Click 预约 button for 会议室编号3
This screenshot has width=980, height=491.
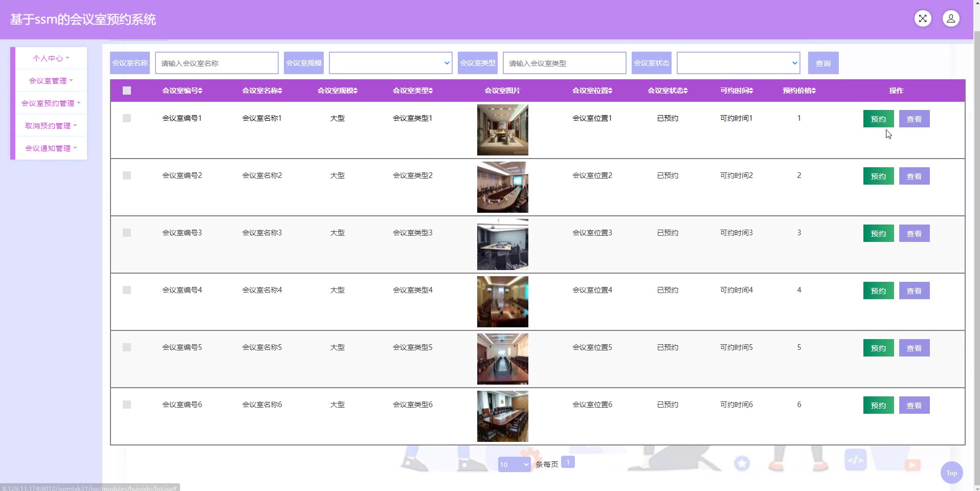coord(879,233)
